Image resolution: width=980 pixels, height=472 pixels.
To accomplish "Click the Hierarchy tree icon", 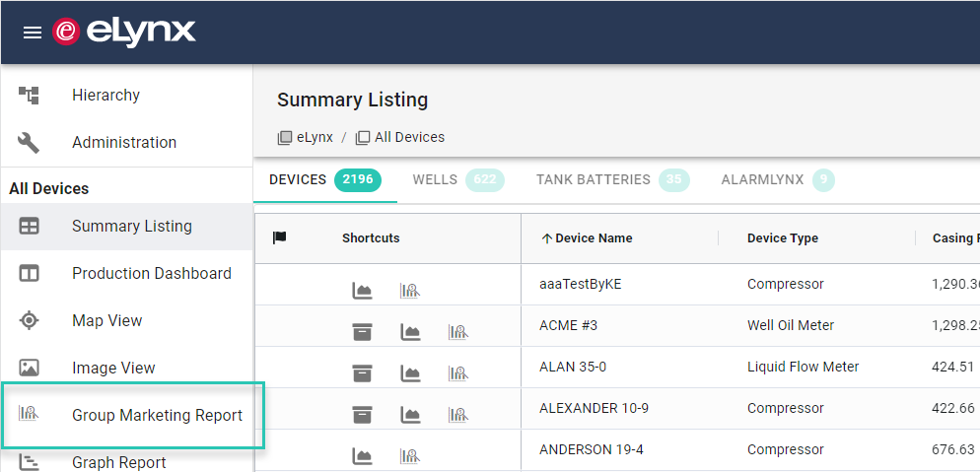I will pyautogui.click(x=29, y=95).
